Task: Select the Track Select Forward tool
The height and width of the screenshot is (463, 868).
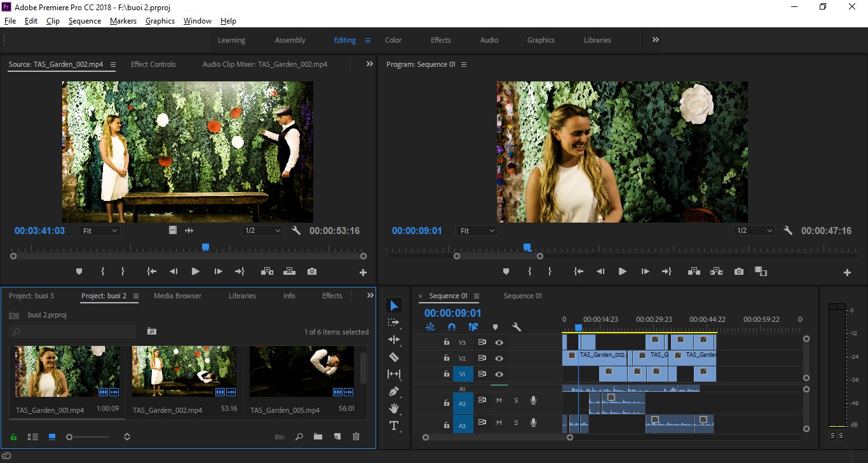Action: (394, 322)
